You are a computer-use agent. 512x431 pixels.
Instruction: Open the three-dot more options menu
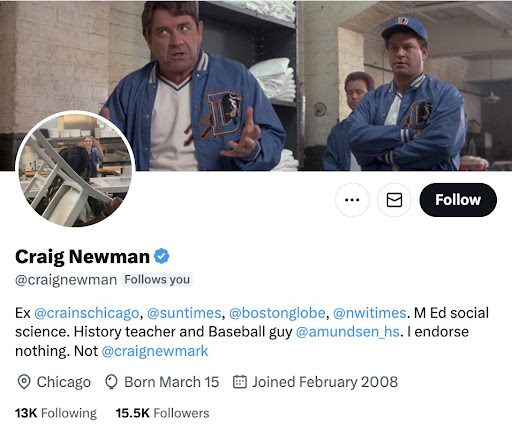click(x=352, y=200)
